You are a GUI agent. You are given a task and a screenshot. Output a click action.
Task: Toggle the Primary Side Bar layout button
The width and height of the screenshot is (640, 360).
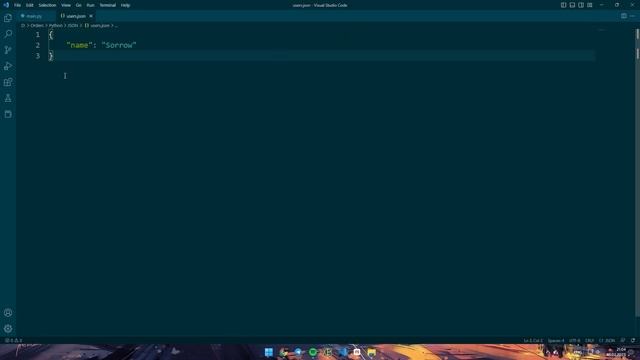563,5
